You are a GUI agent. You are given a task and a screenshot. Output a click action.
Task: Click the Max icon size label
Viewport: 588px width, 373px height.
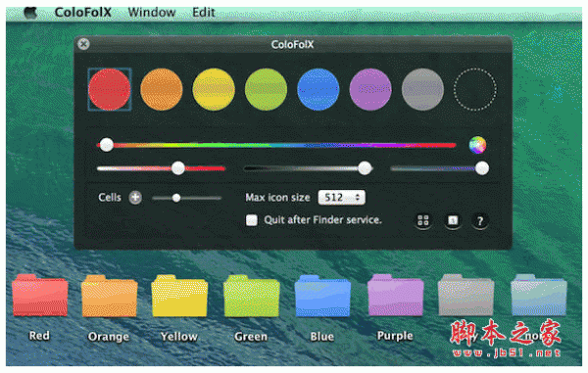point(277,198)
